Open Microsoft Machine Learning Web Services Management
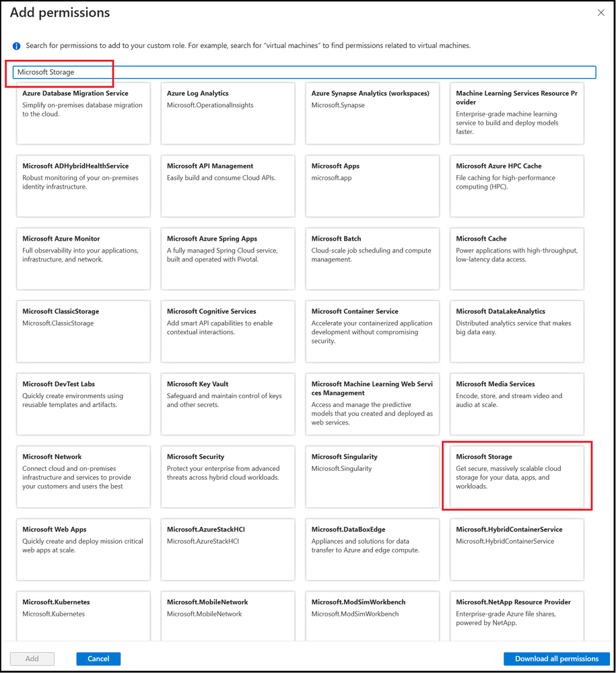 click(372, 404)
